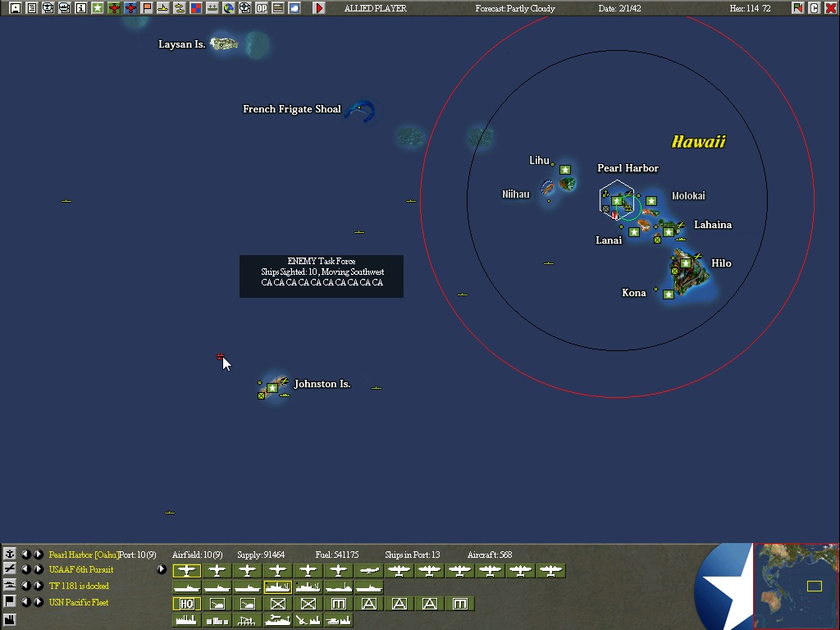Select the Hilo base star marker
The height and width of the screenshot is (630, 840).
click(685, 263)
